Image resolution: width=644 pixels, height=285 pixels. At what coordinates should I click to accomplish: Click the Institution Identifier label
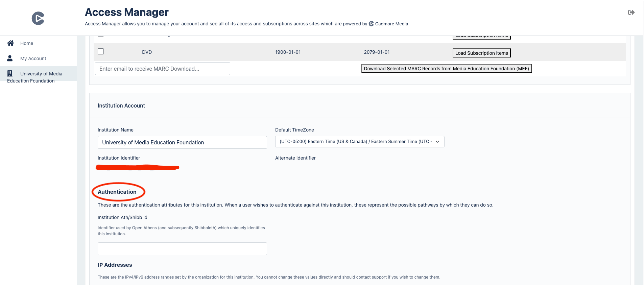tap(119, 158)
